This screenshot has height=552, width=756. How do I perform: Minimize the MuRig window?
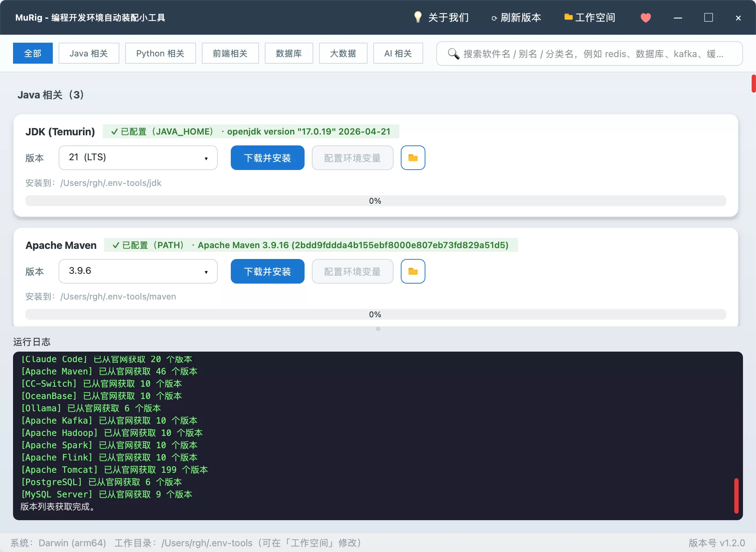click(x=678, y=18)
